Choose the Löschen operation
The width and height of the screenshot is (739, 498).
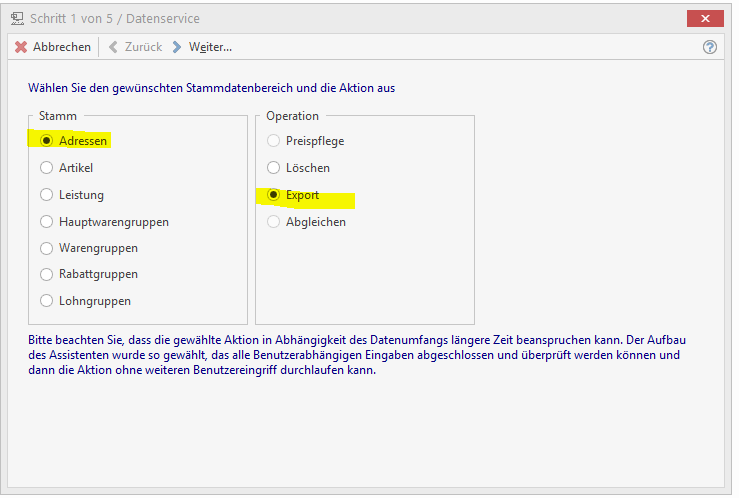[273, 168]
